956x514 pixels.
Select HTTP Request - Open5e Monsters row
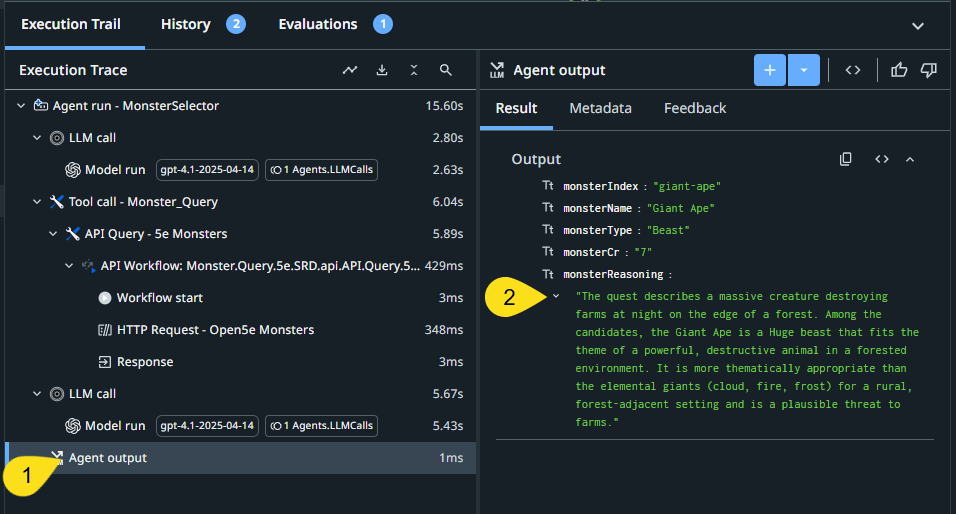pos(240,330)
